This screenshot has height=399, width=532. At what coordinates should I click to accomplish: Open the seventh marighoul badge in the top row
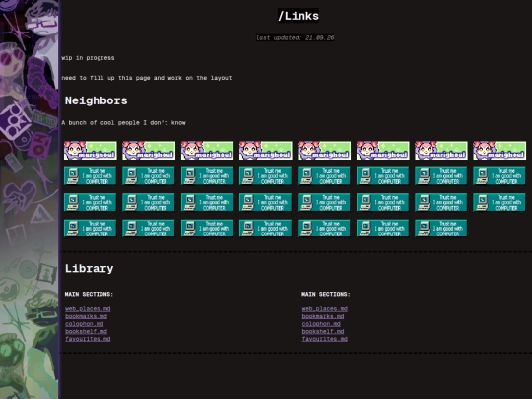(x=441, y=151)
